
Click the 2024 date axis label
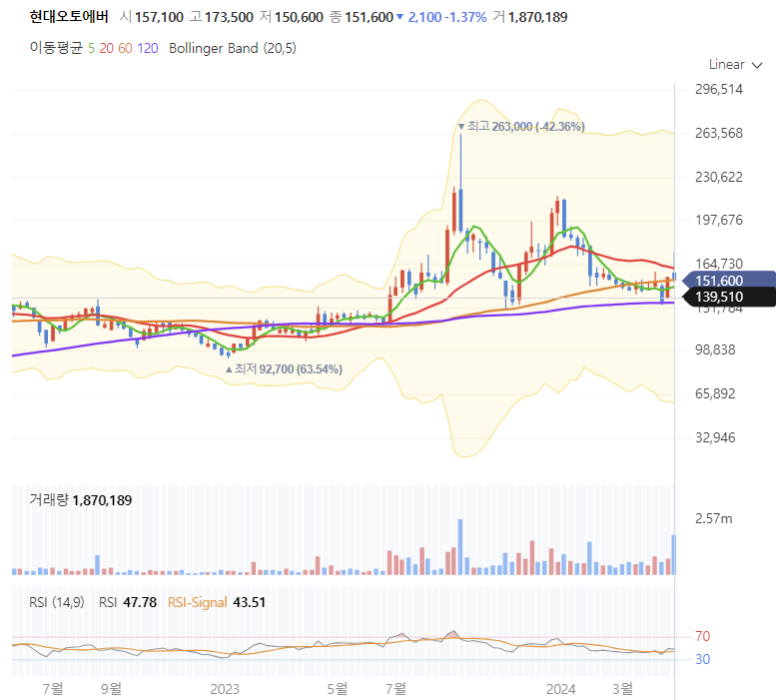pos(560,689)
